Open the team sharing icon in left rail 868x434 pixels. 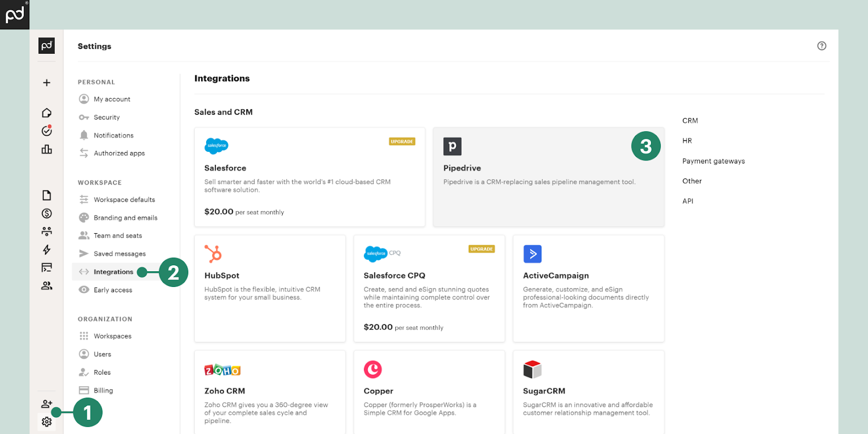coord(47,232)
